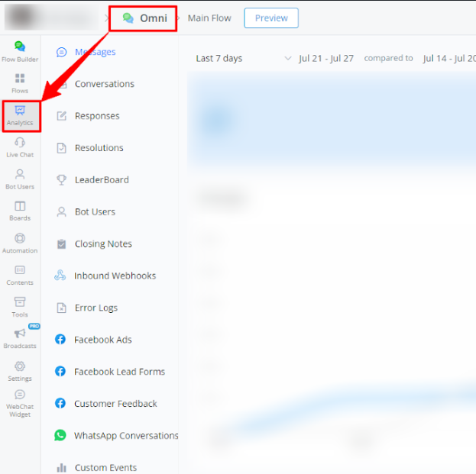Image resolution: width=476 pixels, height=474 pixels.
Task: Expand the Last 7 days dropdown
Action: tap(243, 59)
